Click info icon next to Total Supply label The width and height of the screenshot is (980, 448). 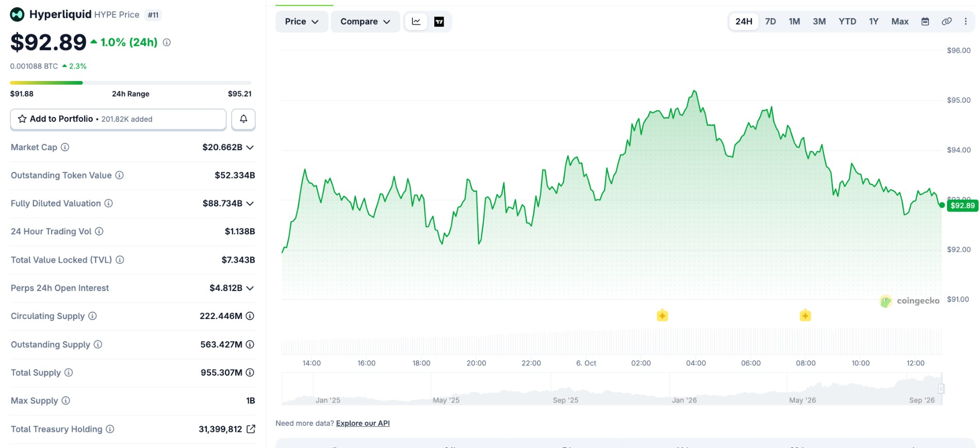pos(68,372)
